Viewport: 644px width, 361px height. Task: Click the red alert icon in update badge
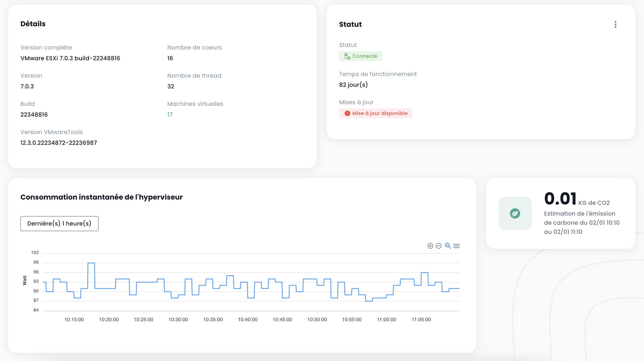(347, 113)
